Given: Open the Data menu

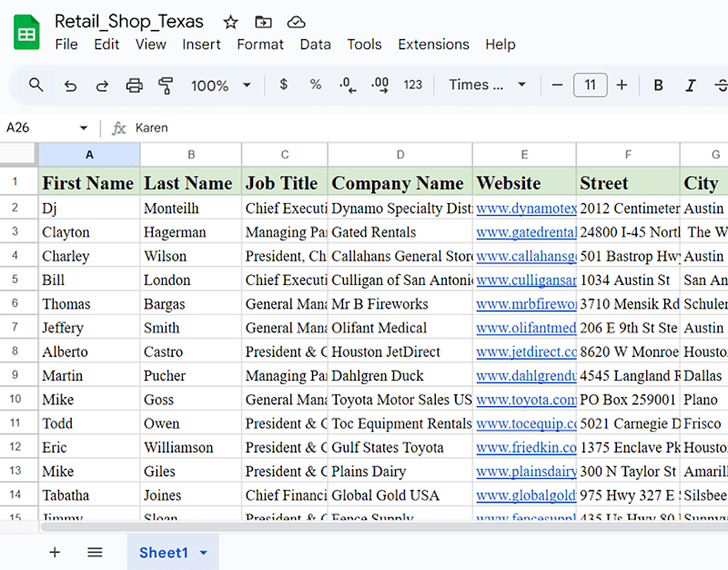Looking at the screenshot, I should pyautogui.click(x=315, y=45).
